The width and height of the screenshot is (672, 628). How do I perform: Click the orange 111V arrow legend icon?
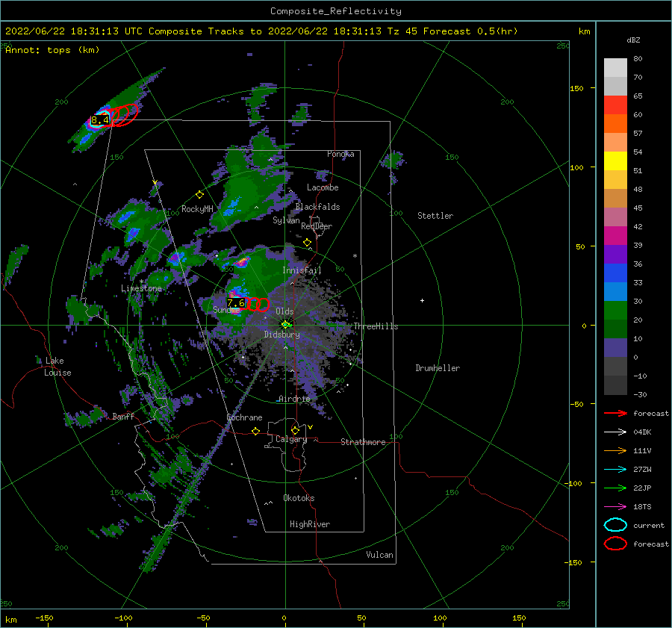click(x=615, y=450)
